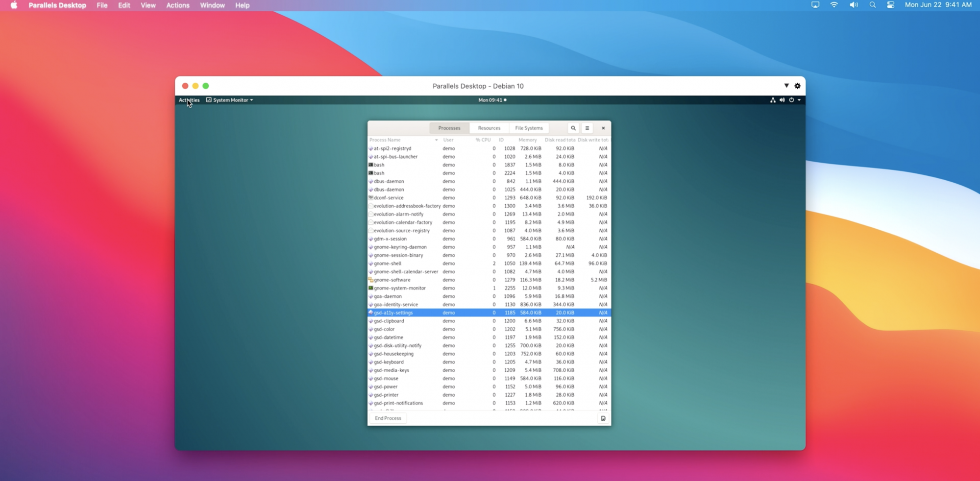Click the End Process button
The height and width of the screenshot is (481, 980).
pos(388,418)
